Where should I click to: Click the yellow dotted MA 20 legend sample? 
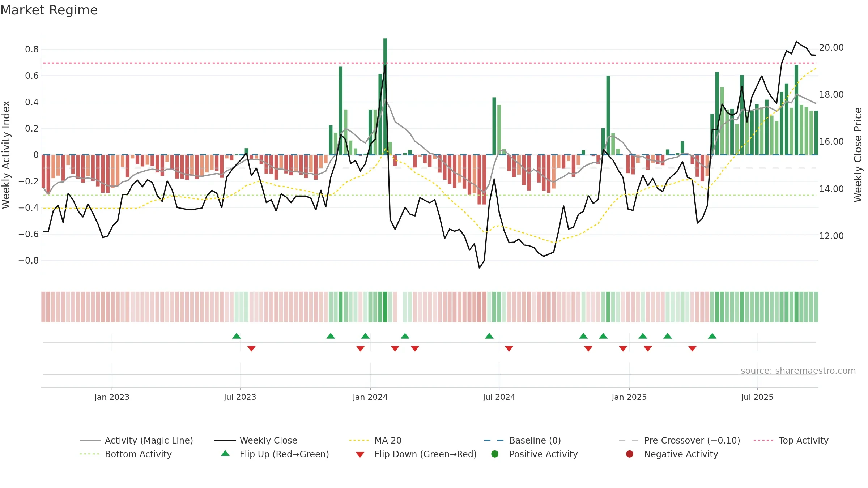[359, 440]
